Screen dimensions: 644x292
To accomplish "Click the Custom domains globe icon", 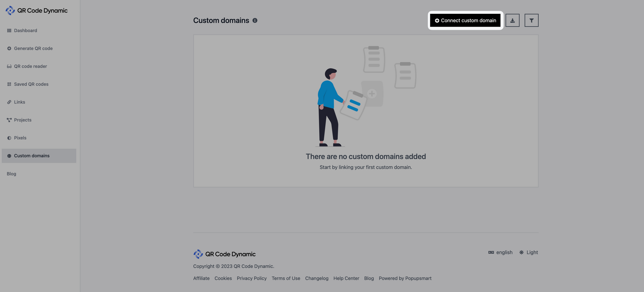I will point(9,156).
